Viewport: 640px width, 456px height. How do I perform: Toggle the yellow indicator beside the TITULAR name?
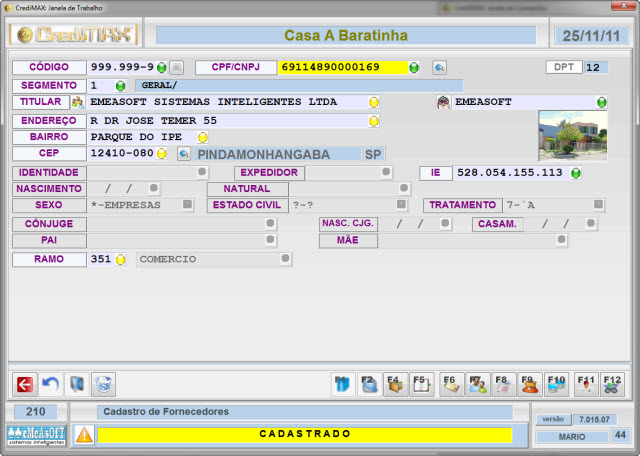pos(373,103)
